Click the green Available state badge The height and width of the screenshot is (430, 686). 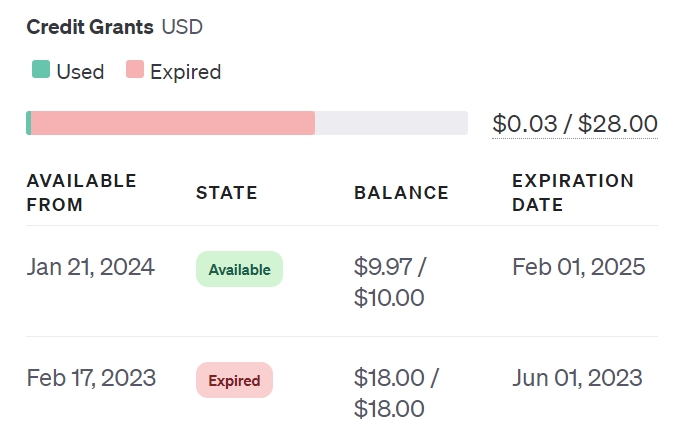click(240, 269)
